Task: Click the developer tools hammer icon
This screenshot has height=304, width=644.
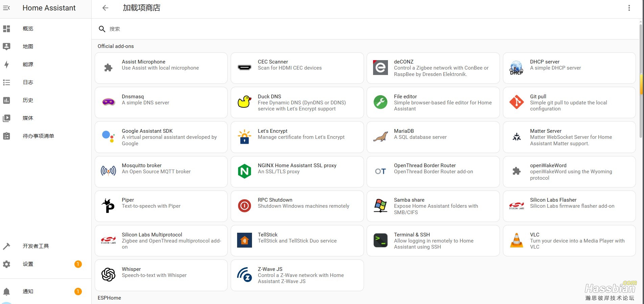Action: (6, 246)
